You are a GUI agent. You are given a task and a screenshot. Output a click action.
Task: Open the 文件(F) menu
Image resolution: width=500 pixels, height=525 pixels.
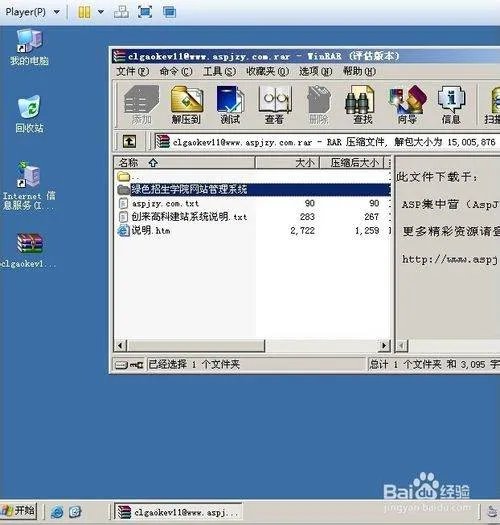[x=132, y=71]
